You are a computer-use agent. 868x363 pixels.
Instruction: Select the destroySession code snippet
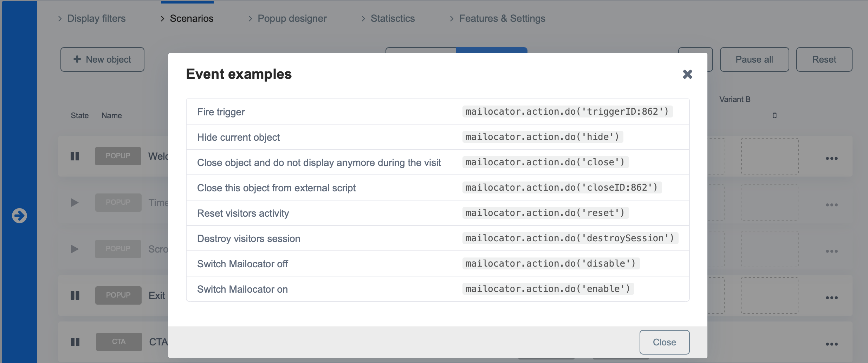[570, 238]
